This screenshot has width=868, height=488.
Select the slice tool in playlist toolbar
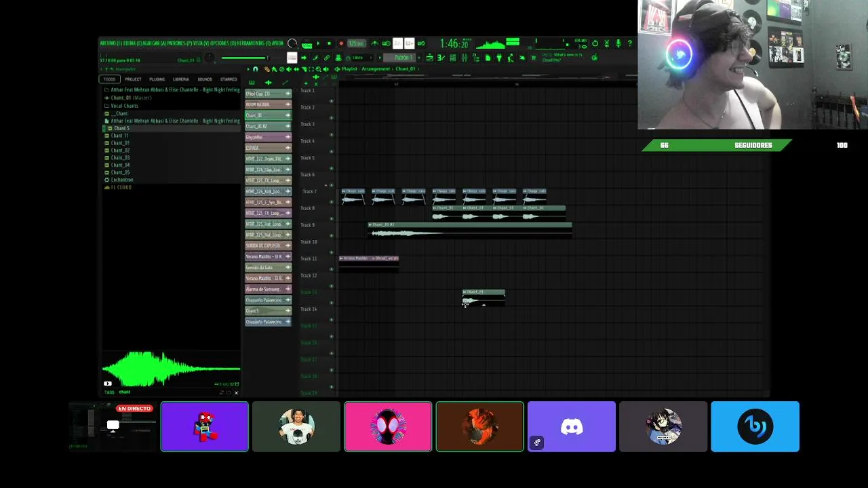[304, 69]
